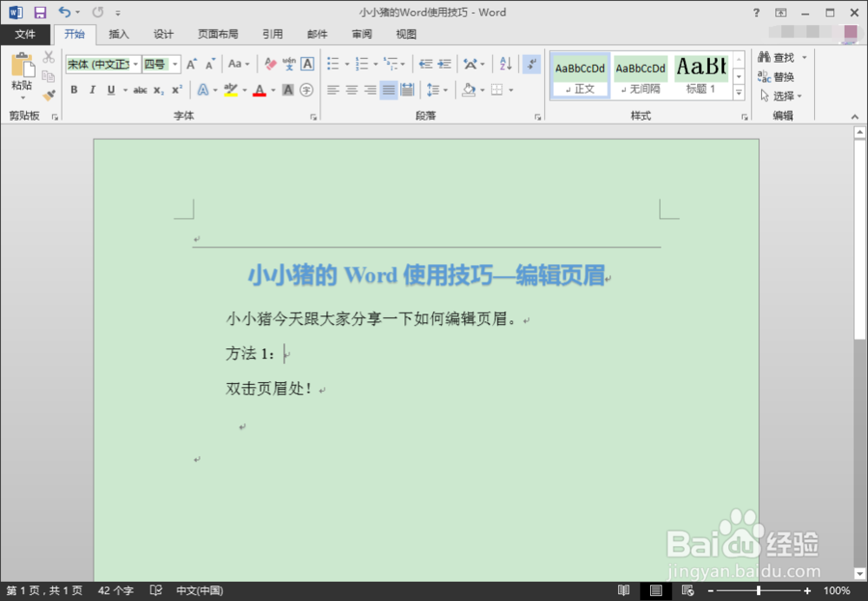Open the Change Case Aa dropdown
Viewport: 868px width, 601px height.
[x=239, y=64]
